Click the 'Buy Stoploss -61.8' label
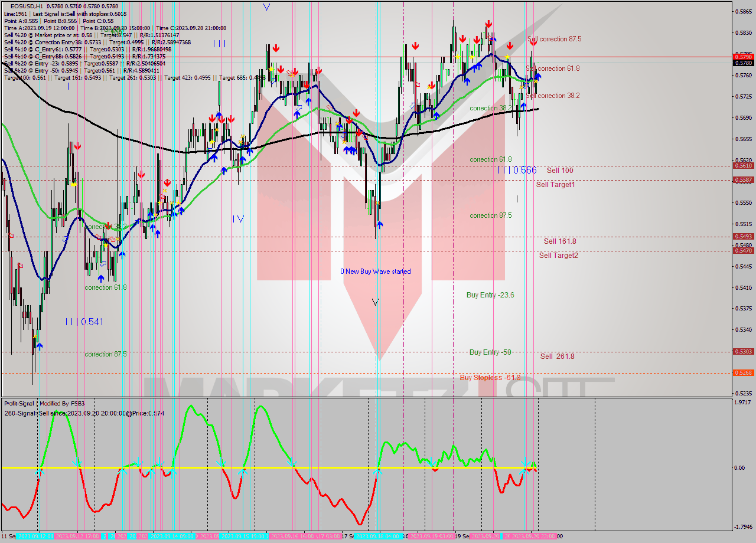 tap(490, 377)
